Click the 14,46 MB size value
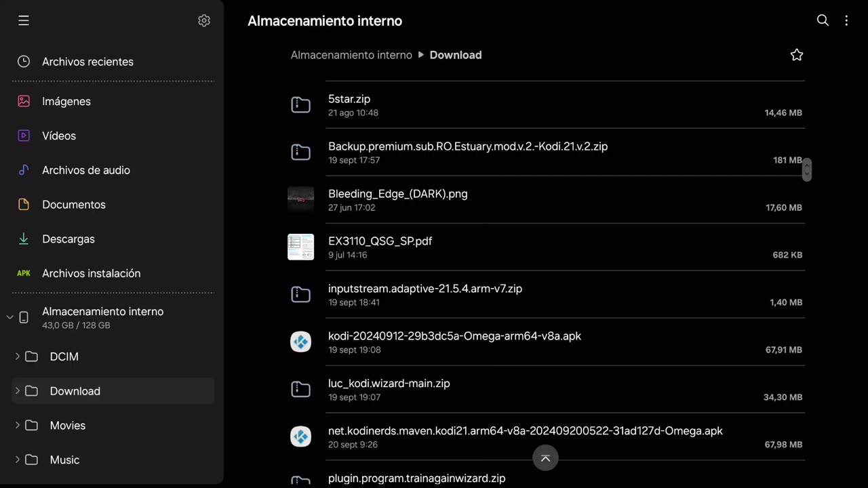868x488 pixels. [783, 113]
